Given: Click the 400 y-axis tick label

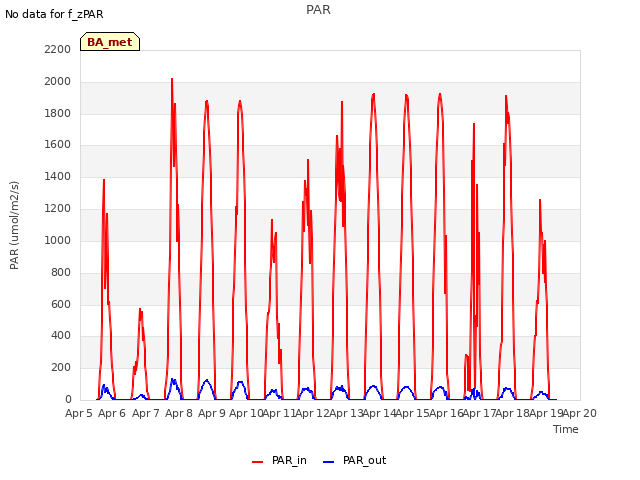Looking at the screenshot, I should [61, 336].
